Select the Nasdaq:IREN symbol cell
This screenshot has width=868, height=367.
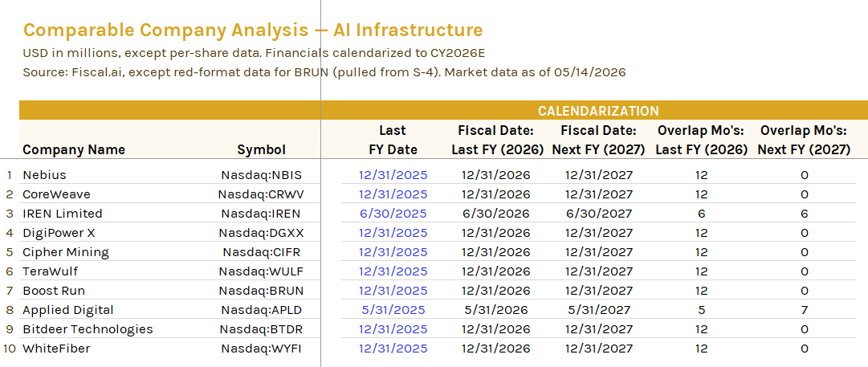(x=262, y=214)
